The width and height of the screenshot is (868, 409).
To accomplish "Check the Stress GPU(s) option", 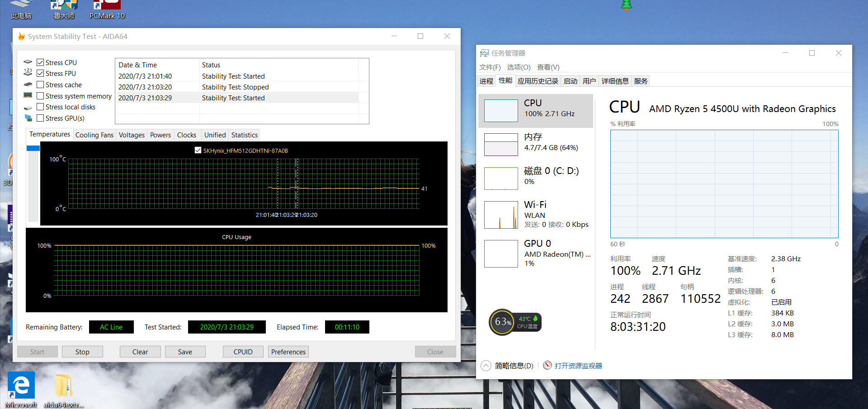I will (40, 118).
